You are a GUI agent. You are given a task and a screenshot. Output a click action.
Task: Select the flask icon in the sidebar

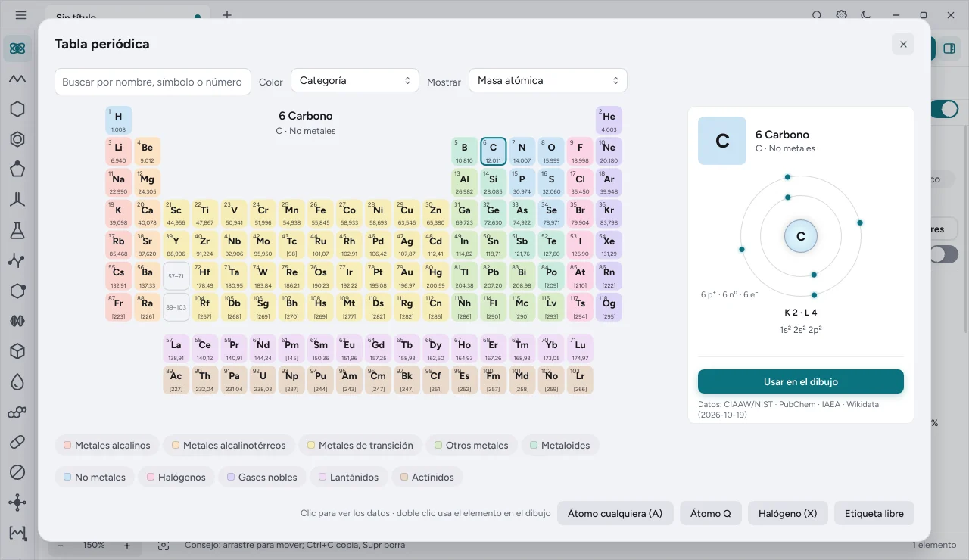tap(17, 231)
